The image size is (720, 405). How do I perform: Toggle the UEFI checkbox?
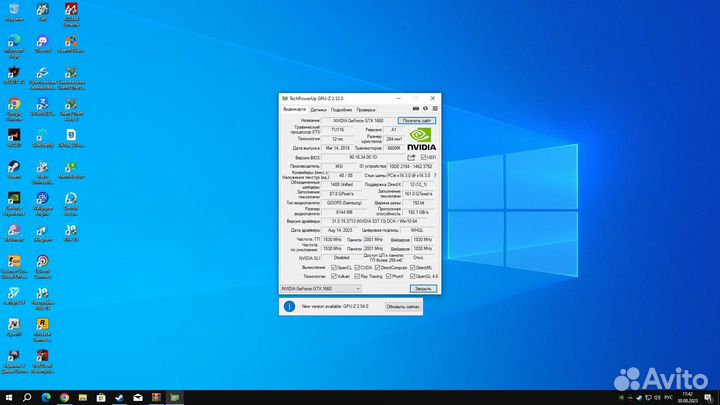pos(423,157)
